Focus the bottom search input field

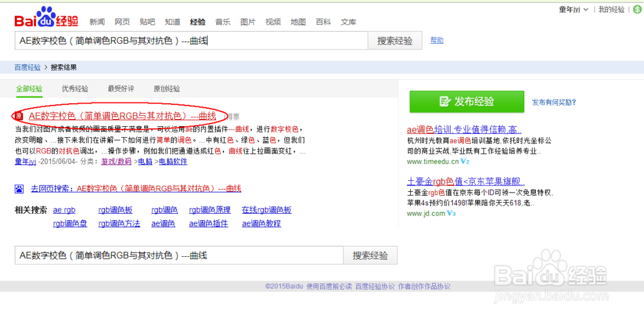[179, 255]
